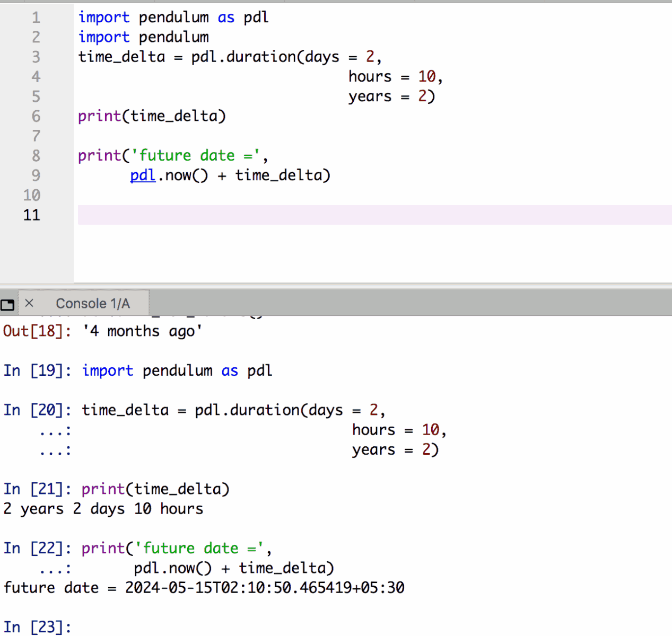Click the highlighted empty line 11 in editor

pyautogui.click(x=371, y=215)
